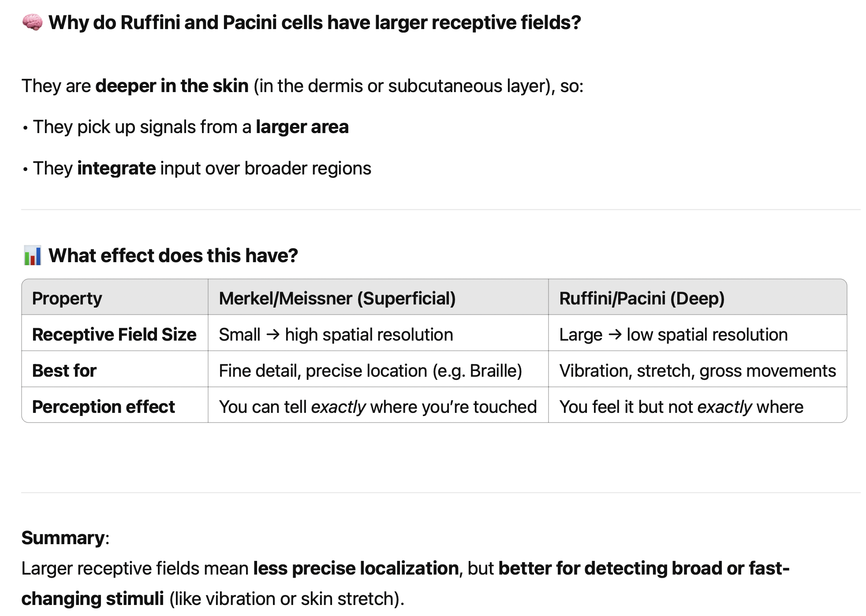Click the bold 'larger area' bullet text

click(x=302, y=127)
